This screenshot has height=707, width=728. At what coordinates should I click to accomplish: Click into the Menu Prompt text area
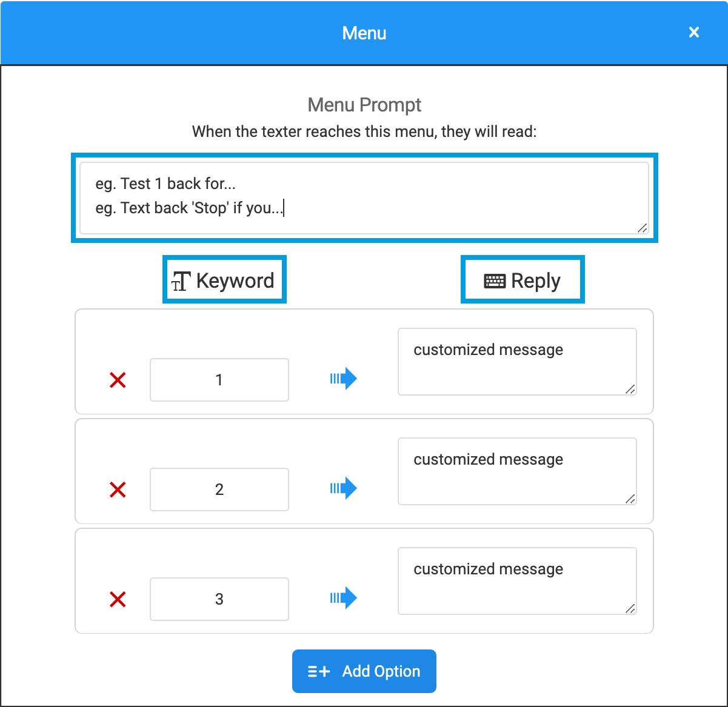click(x=364, y=197)
